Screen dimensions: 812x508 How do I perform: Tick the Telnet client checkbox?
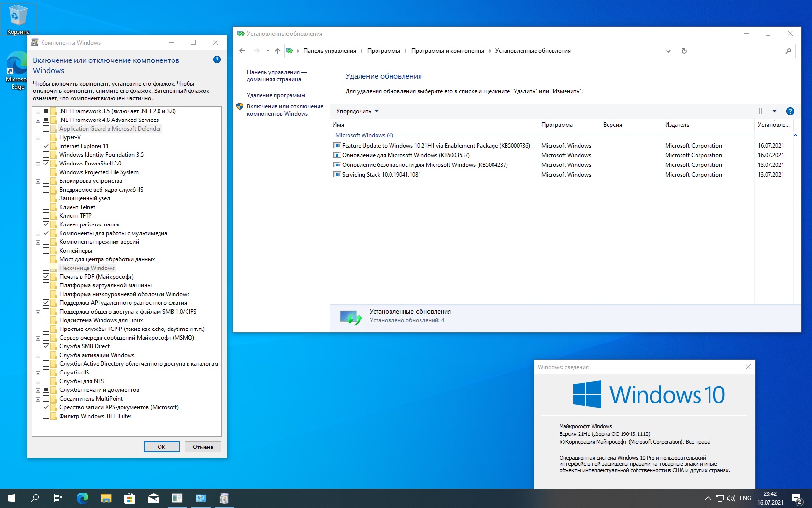[x=46, y=207]
